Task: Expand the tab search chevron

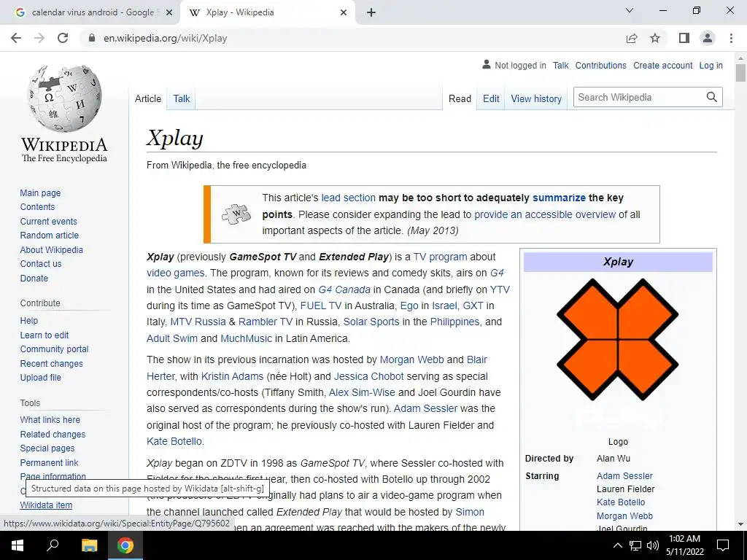Action: (630, 10)
